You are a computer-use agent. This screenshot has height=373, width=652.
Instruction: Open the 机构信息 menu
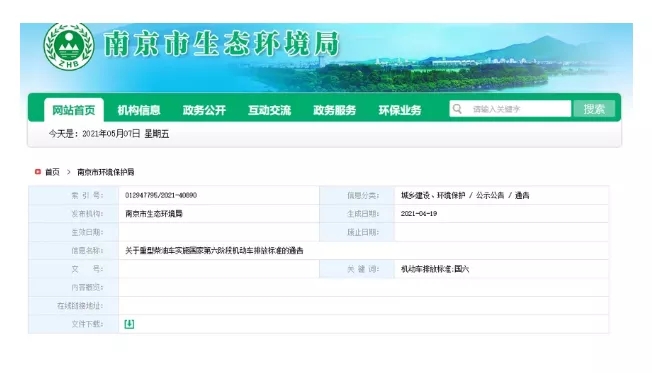139,110
